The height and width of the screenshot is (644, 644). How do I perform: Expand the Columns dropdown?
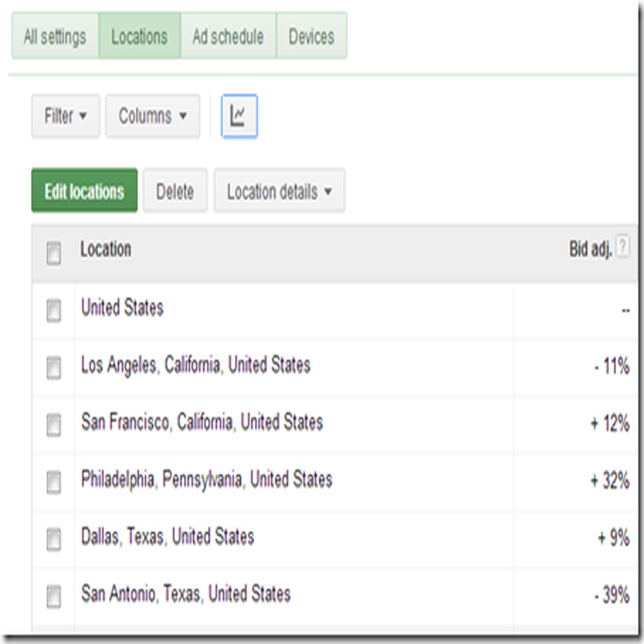[x=153, y=116]
